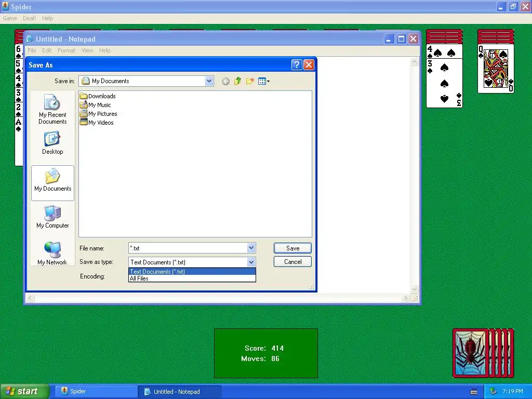The width and height of the screenshot is (532, 399).
Task: Click Notepad vertical scrollbar down arrow
Action: 414,289
